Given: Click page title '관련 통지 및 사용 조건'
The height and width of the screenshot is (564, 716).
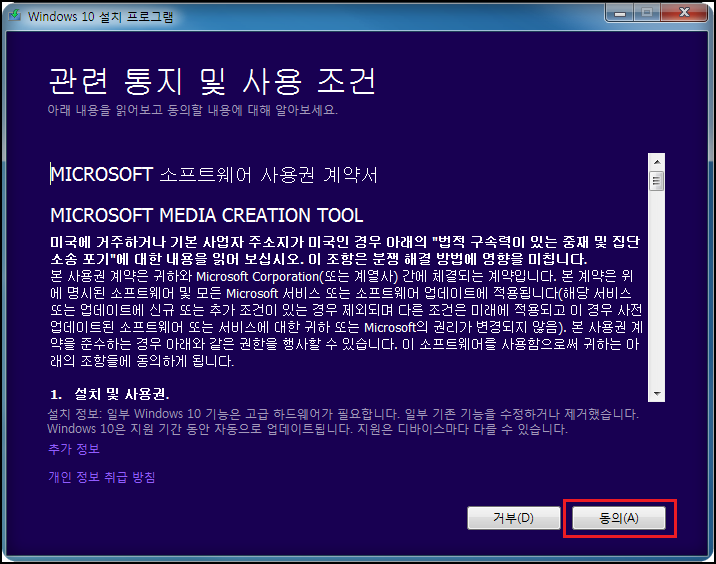Looking at the screenshot, I should pyautogui.click(x=212, y=81).
